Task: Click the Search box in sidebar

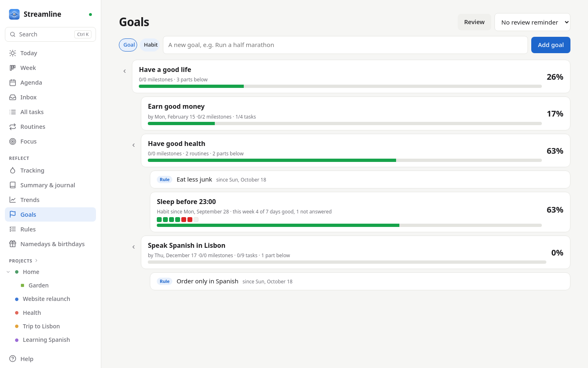Action: 50,34
